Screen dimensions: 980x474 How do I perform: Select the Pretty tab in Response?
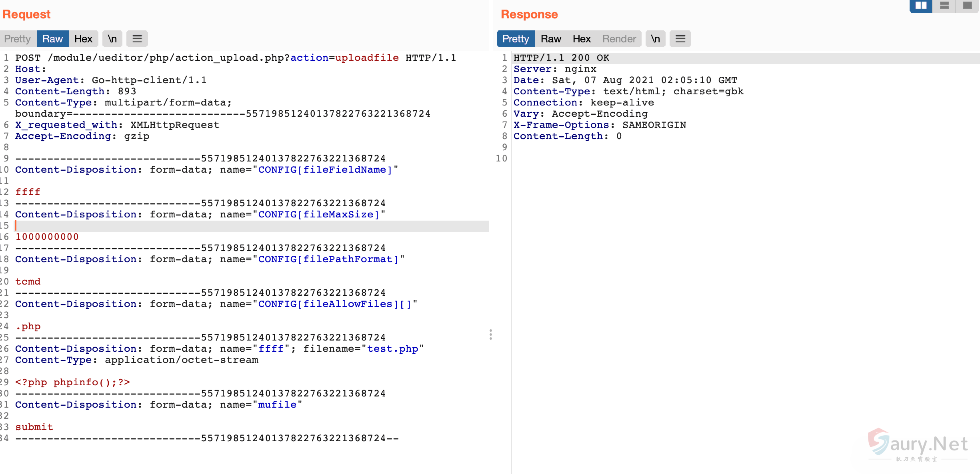point(516,39)
